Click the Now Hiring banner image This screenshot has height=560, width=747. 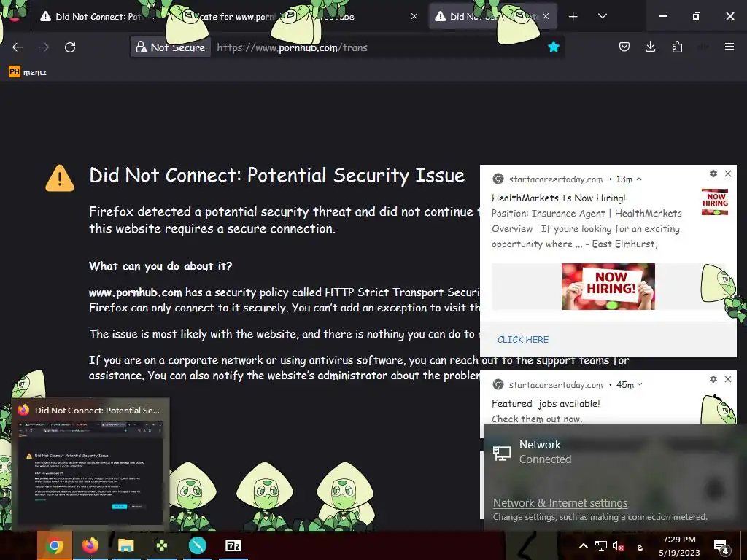[608, 287]
